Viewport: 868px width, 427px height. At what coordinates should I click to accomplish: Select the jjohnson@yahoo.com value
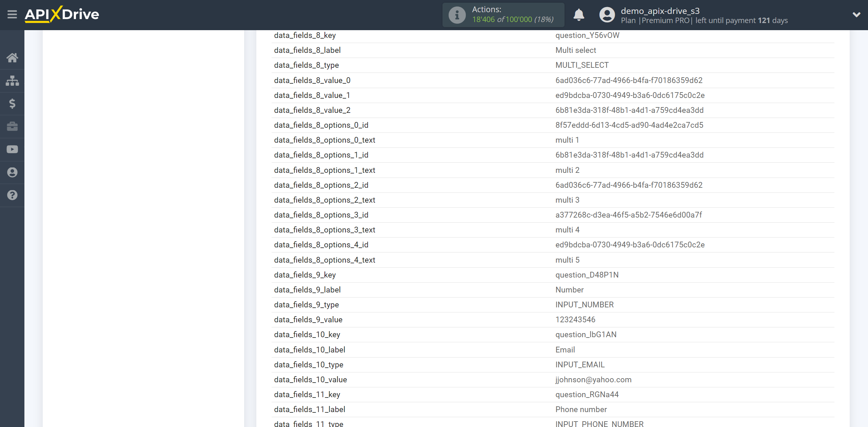[x=593, y=380]
